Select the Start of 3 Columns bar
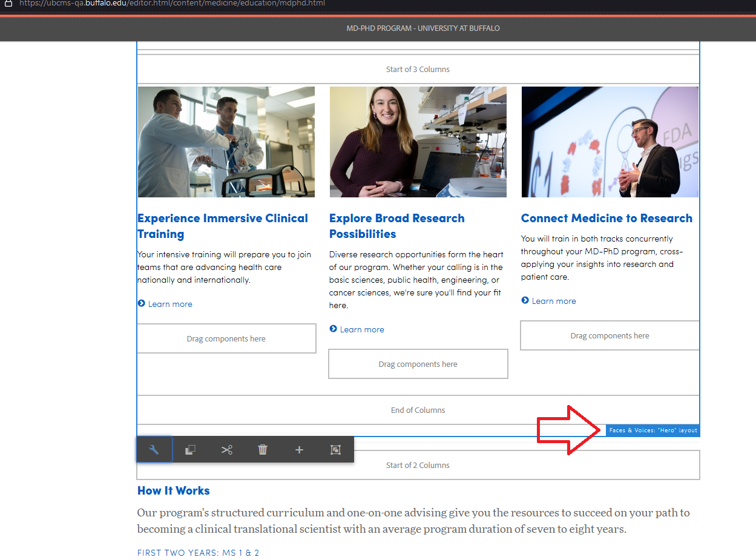Image resolution: width=756 pixels, height=560 pixels. (x=418, y=69)
